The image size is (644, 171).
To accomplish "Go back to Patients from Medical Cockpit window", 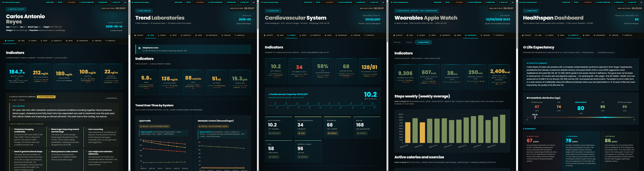I will [71, 2].
